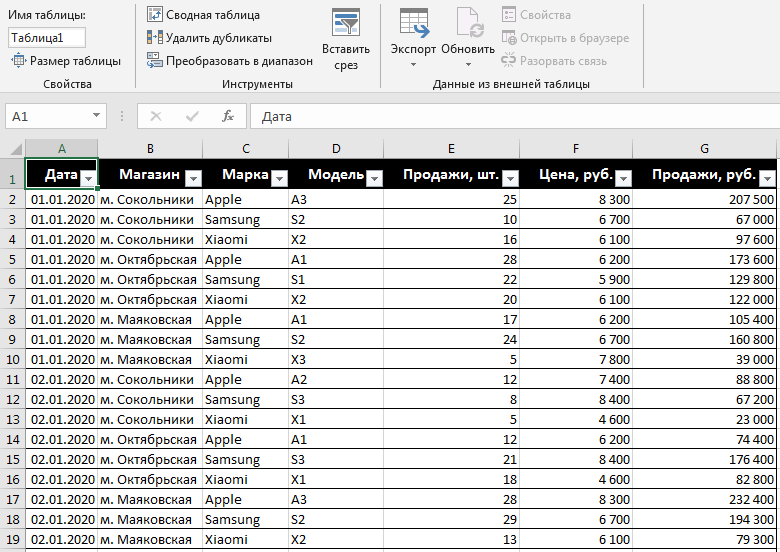
Task: Click the formula bar containing Дата
Action: (515, 116)
